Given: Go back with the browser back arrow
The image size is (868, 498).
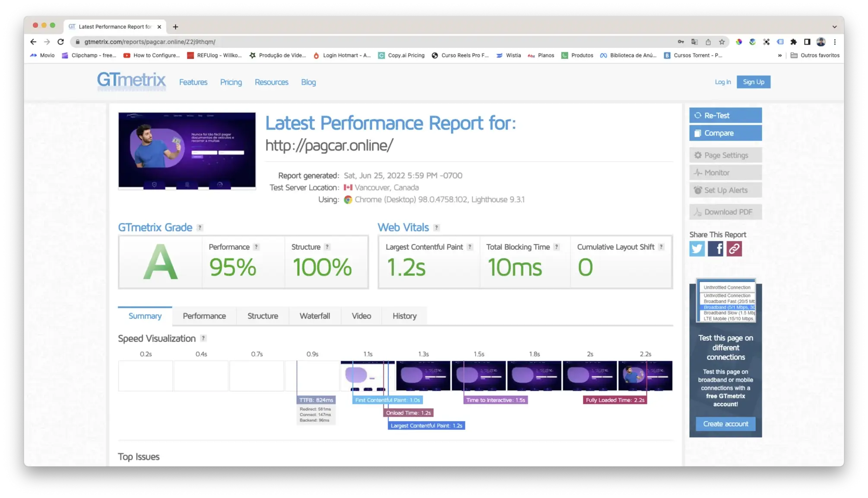Looking at the screenshot, I should tap(33, 42).
